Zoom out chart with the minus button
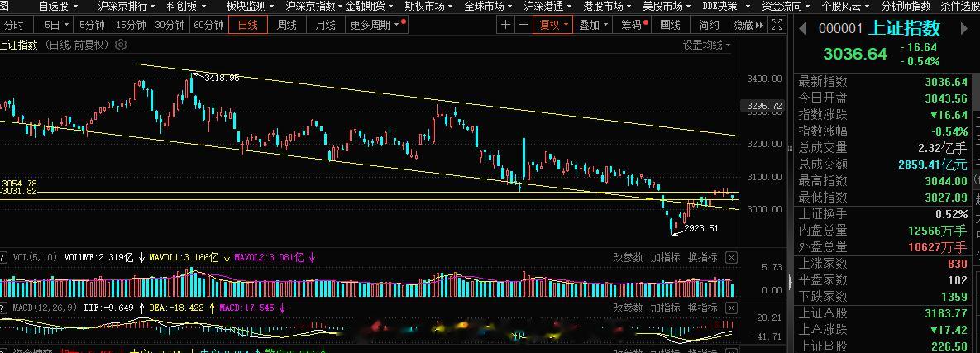Viewport: 980px width, 353px height. click(523, 25)
